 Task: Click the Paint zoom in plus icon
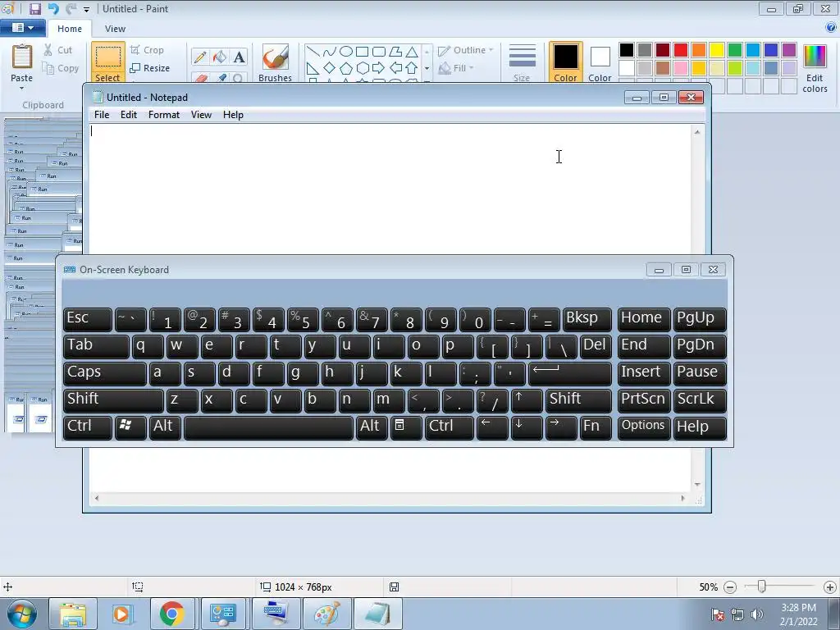pos(830,587)
